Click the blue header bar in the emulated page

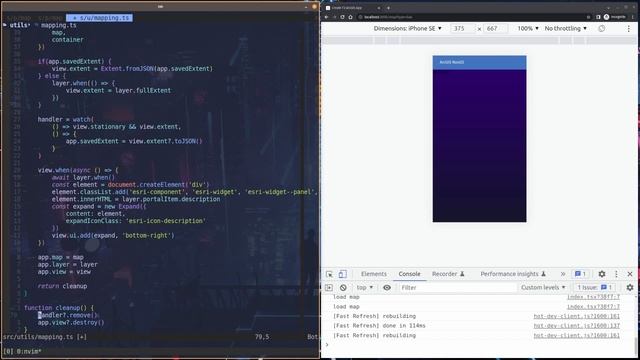pyautogui.click(x=480, y=62)
